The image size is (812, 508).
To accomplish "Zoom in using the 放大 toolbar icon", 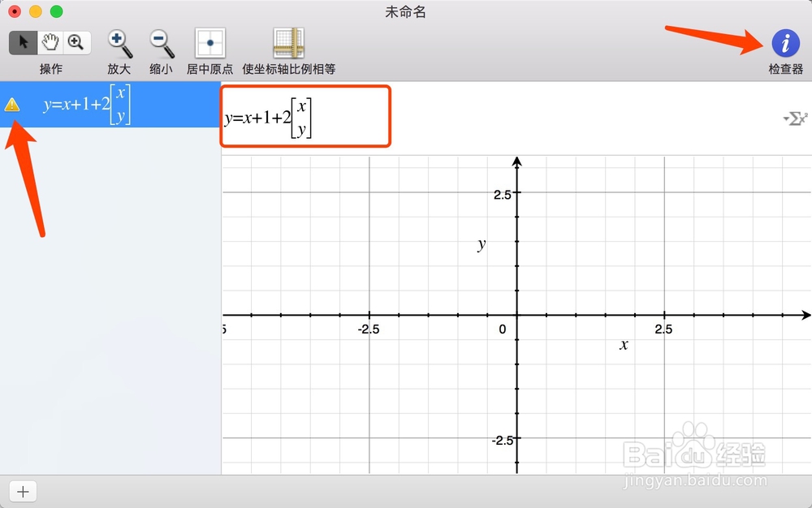I will click(x=119, y=42).
